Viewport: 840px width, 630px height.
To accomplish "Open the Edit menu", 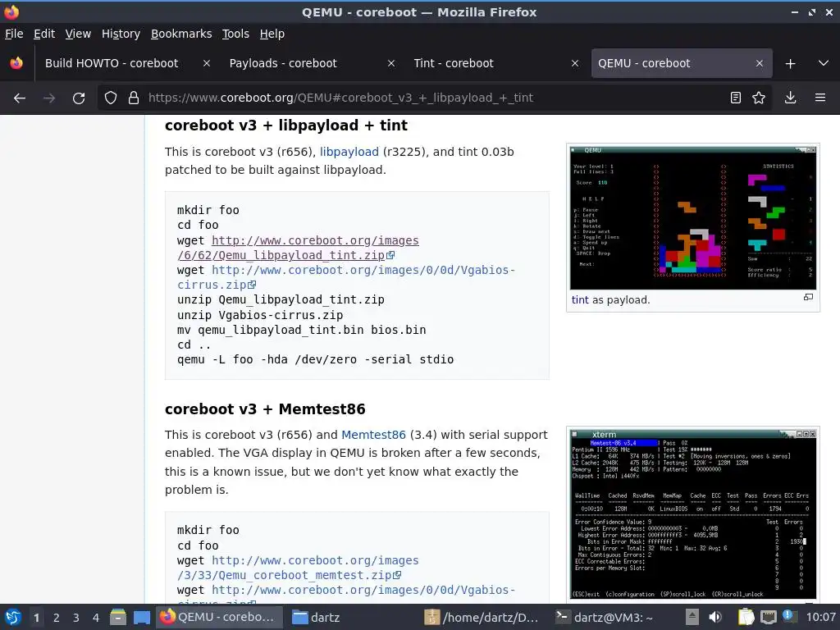I will pos(44,34).
